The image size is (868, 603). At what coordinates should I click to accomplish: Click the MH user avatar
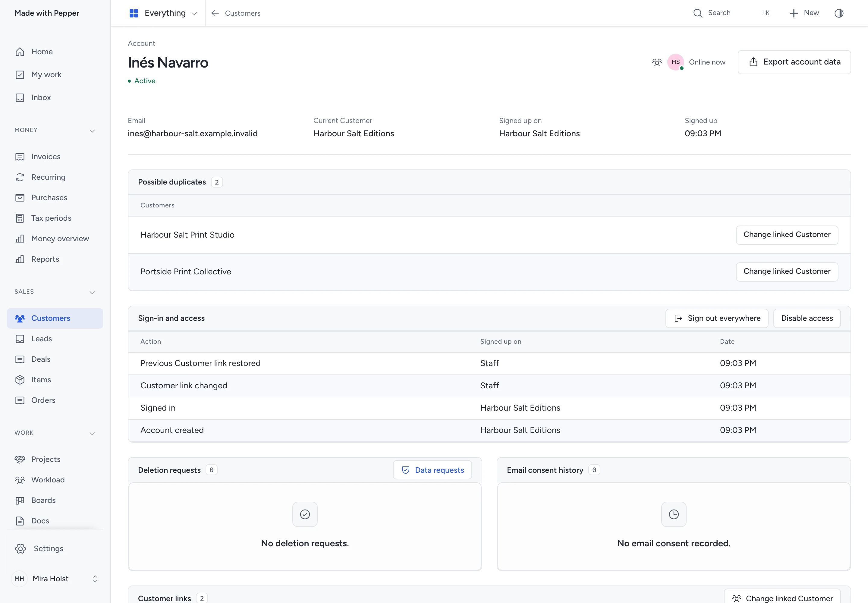click(x=19, y=579)
